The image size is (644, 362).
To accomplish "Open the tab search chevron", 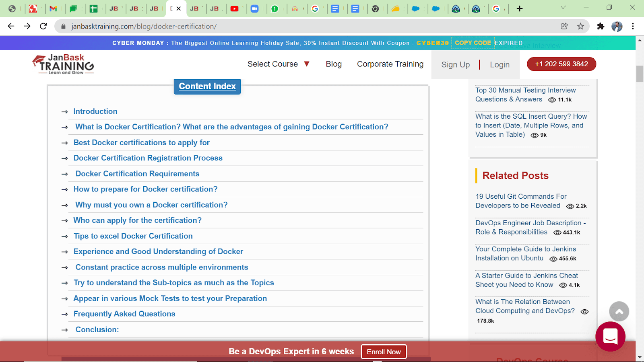I will [x=563, y=8].
